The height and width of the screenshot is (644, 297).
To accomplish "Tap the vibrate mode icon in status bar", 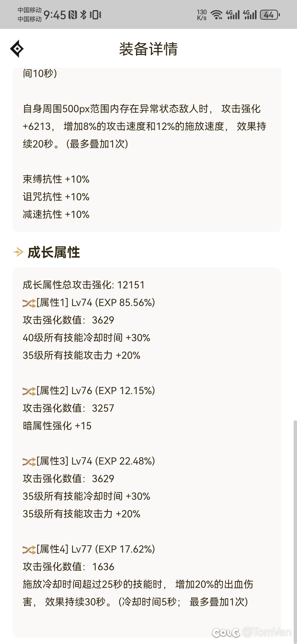I will [95, 15].
